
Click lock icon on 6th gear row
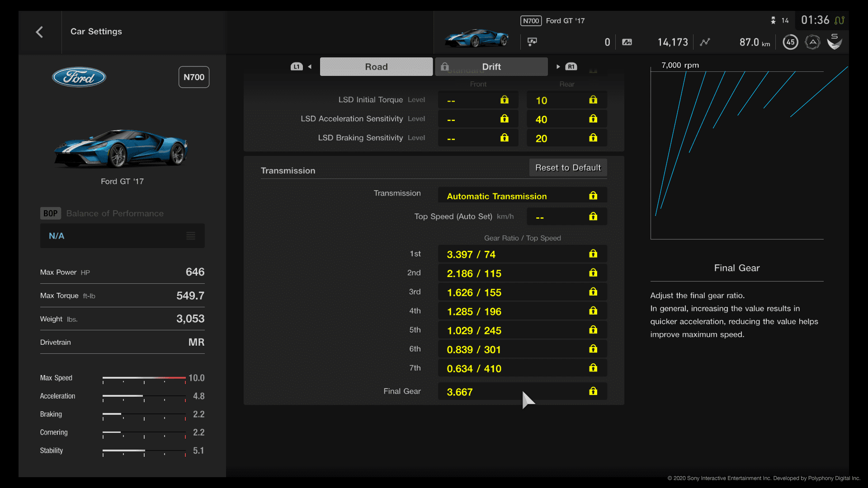coord(593,349)
